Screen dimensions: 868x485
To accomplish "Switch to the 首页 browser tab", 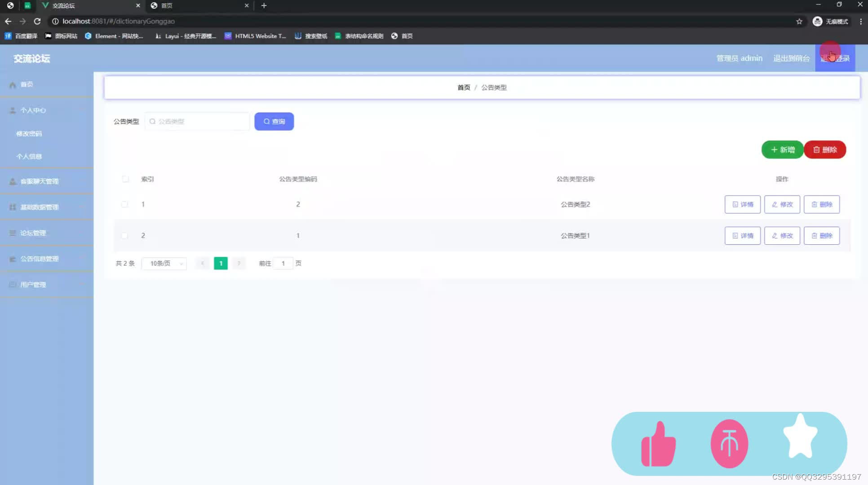I will (x=199, y=5).
